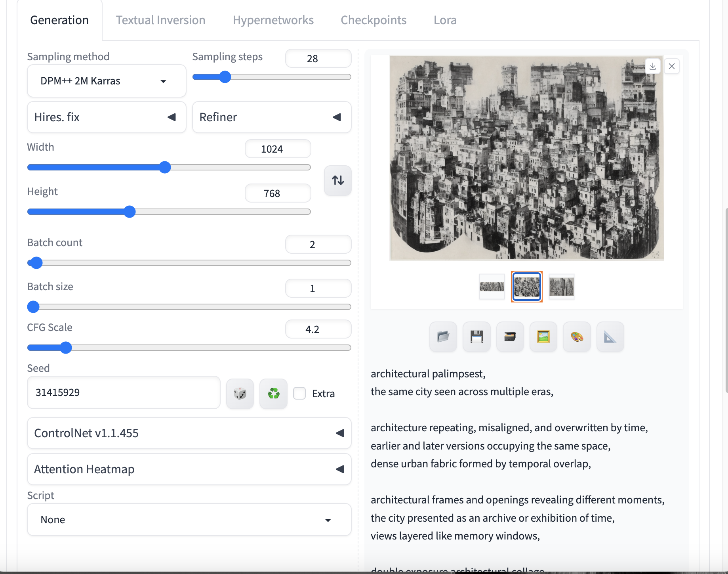This screenshot has height=574, width=728.
Task: Click the swap width and height arrows
Action: [337, 180]
